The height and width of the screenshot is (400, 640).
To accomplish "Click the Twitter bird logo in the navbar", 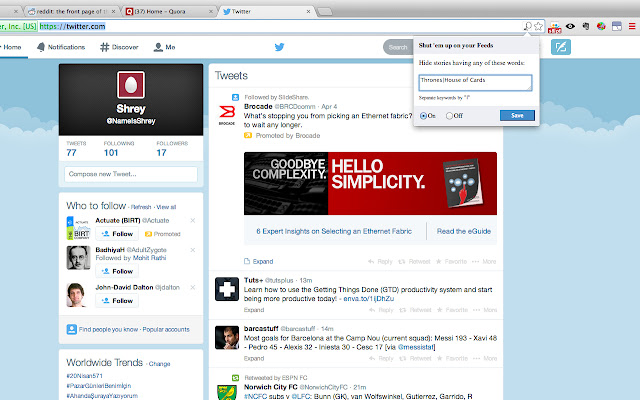I will tap(280, 47).
